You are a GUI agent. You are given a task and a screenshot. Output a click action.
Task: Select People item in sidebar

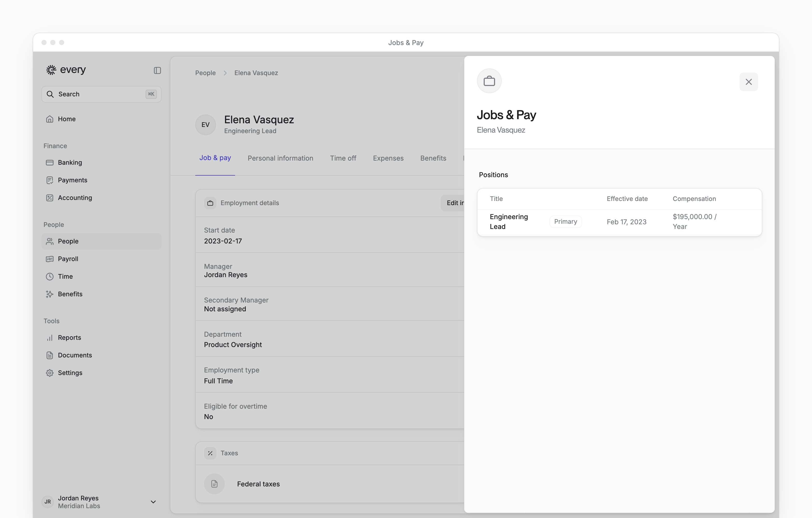[101, 241]
